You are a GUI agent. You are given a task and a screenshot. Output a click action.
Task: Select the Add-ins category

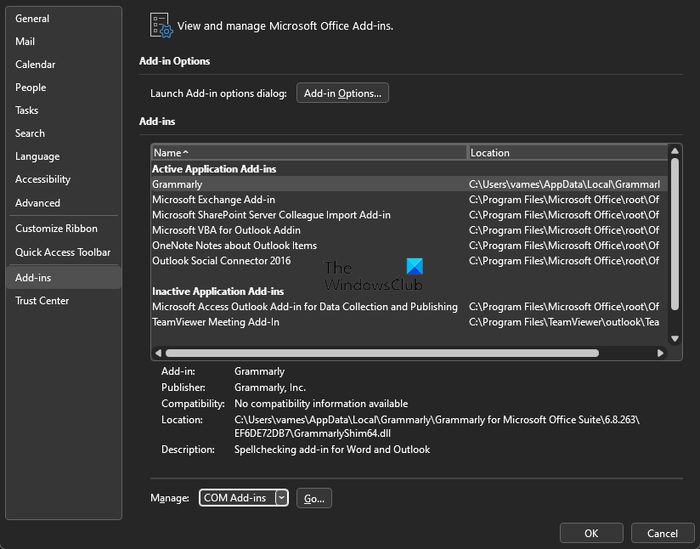click(x=64, y=278)
